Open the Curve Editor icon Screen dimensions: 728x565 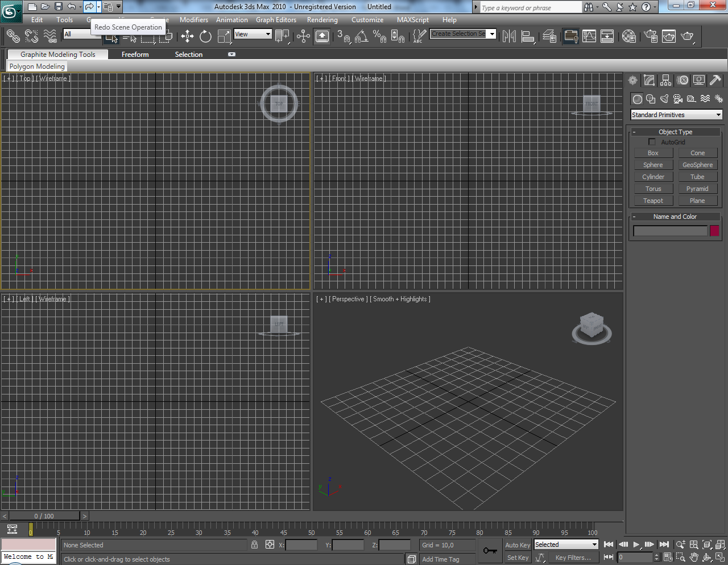589,36
